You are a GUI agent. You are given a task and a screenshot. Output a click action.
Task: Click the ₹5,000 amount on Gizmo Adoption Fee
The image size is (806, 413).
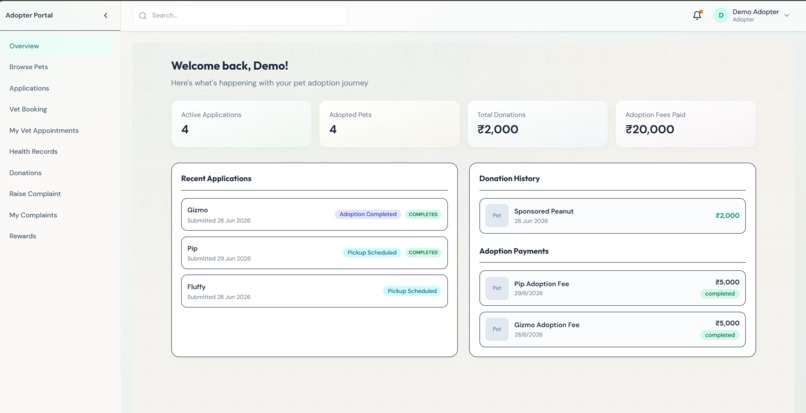tap(727, 324)
